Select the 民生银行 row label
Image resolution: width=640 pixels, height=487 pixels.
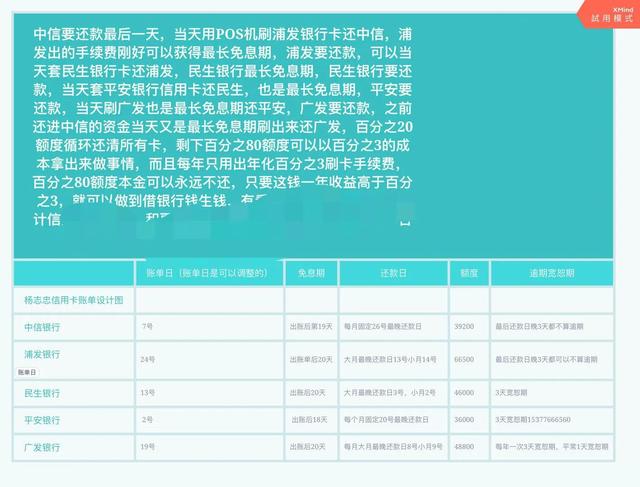42,393
